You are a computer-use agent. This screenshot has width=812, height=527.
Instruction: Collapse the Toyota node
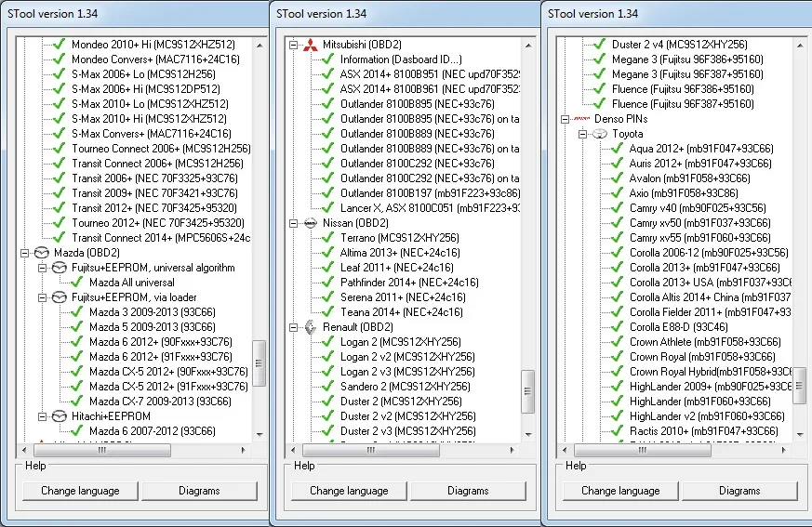tap(582, 134)
